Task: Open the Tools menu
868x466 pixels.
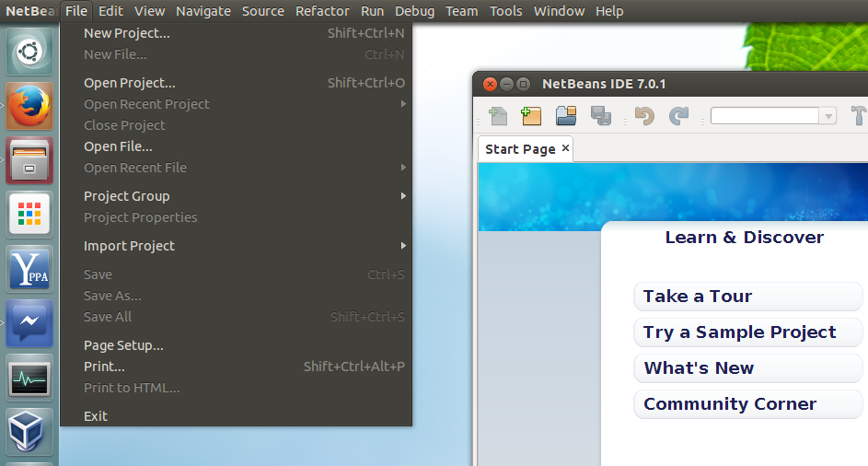Action: [x=506, y=11]
